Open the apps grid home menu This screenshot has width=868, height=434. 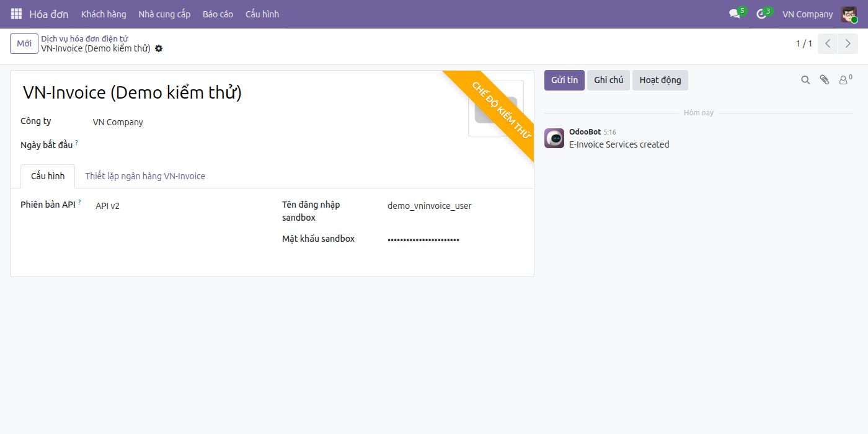[16, 14]
